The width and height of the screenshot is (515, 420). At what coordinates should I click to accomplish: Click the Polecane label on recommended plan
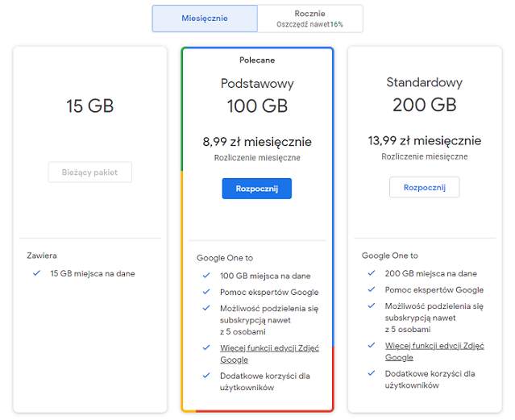pyautogui.click(x=256, y=60)
